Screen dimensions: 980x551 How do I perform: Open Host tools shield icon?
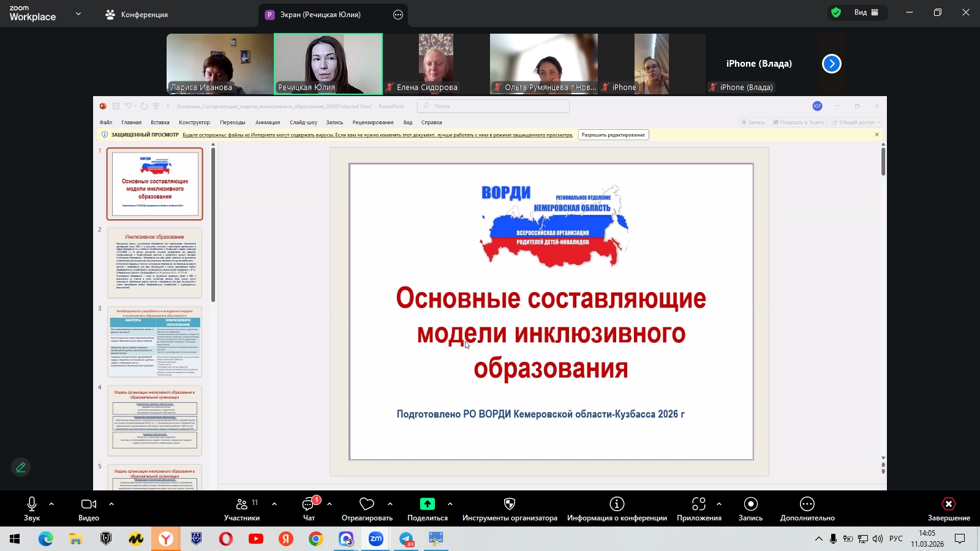click(509, 504)
